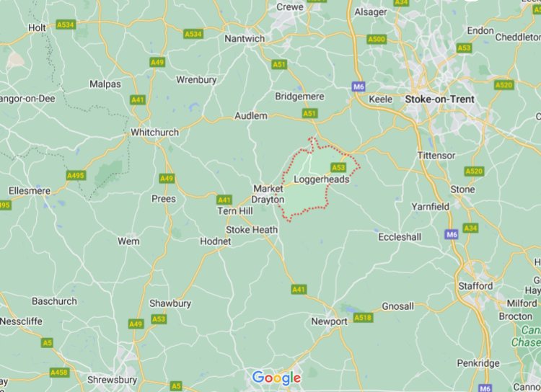Click the A500 road badge
This screenshot has width=541, height=392.
coord(377,40)
